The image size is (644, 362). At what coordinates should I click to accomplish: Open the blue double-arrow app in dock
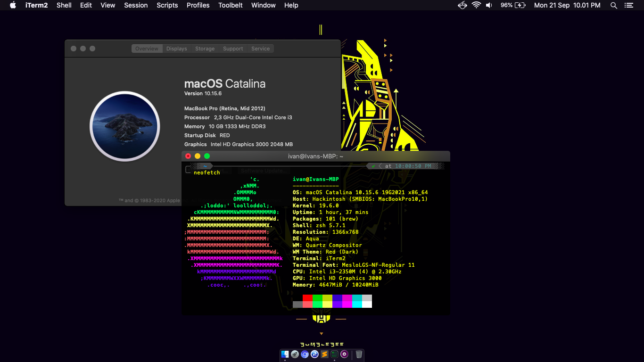pos(314,354)
